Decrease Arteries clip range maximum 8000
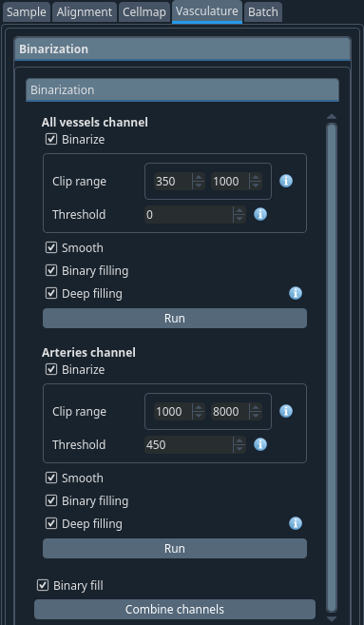 (x=256, y=416)
